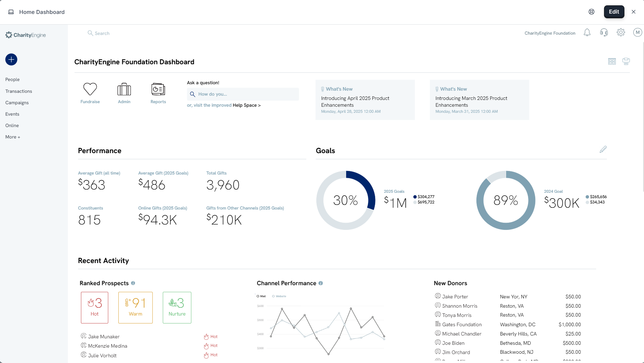This screenshot has height=363, width=644.
Task: Click the $304,277 legend dot
Action: [415, 197]
